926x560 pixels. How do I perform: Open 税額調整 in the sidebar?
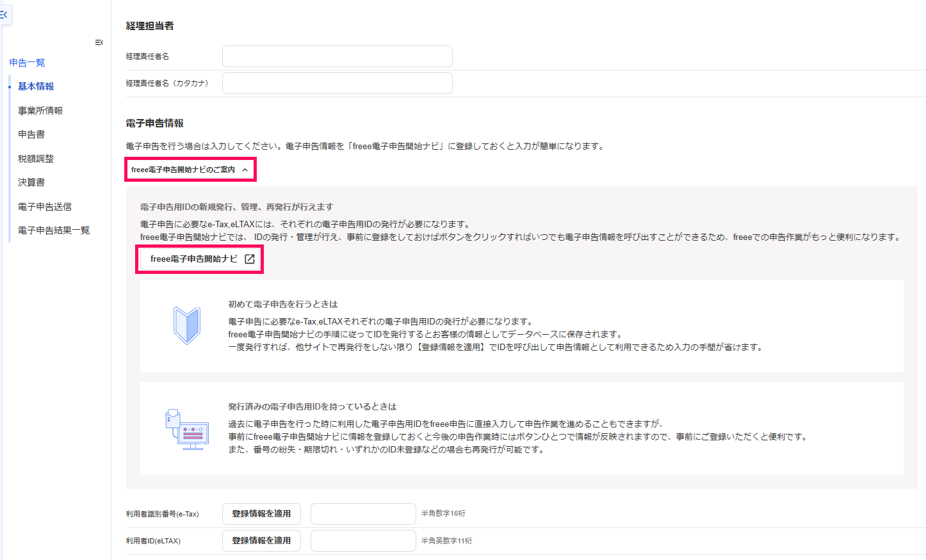pyautogui.click(x=36, y=159)
